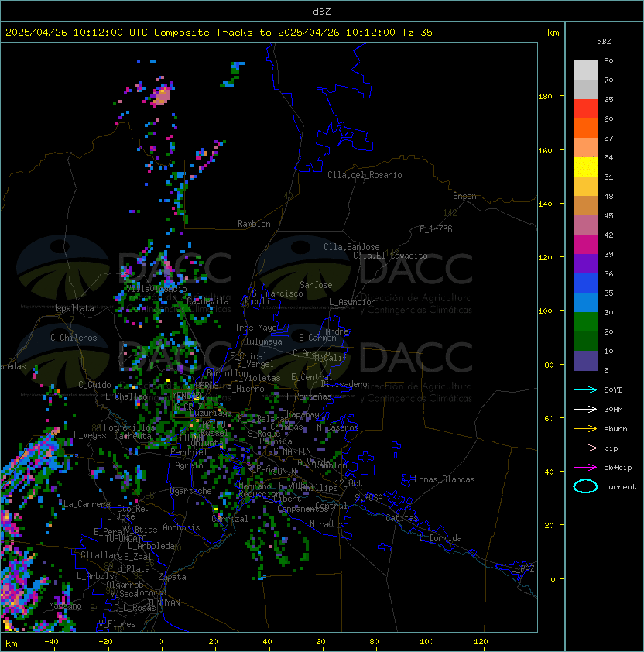Viewport: 644px width, 652px height.
Task: Click the pink bip arrow legend icon
Action: pyautogui.click(x=585, y=448)
